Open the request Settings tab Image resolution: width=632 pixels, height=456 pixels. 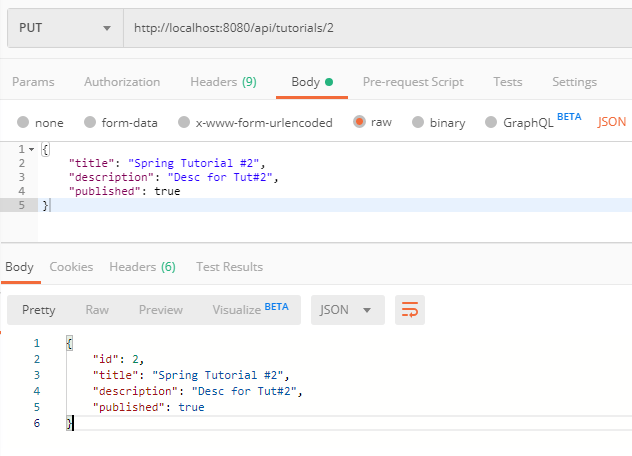tap(574, 82)
